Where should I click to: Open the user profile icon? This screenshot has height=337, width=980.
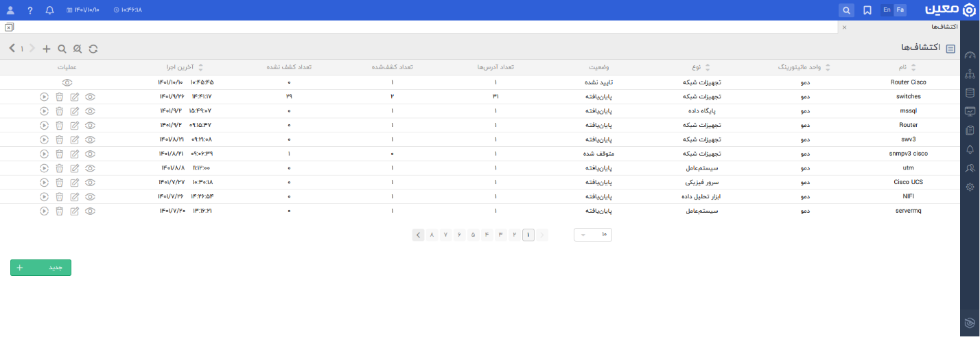(x=10, y=10)
